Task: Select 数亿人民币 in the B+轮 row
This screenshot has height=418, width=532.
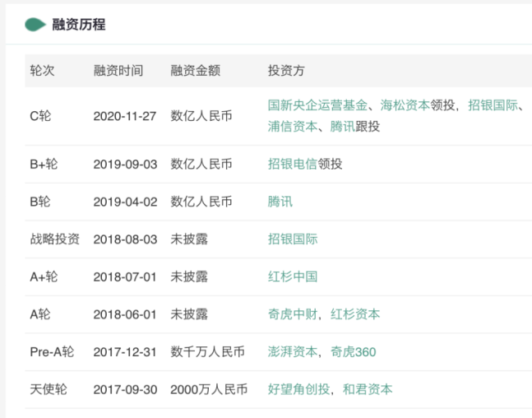Action: pyautogui.click(x=201, y=164)
